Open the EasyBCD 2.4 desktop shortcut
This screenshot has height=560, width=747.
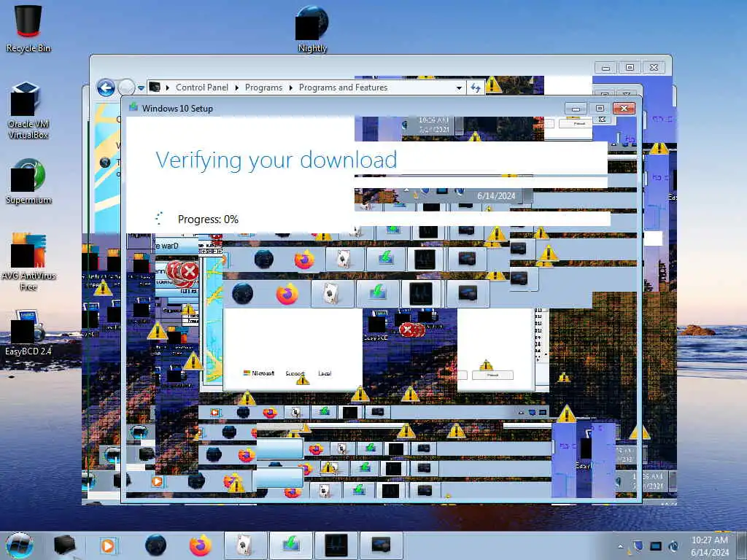point(28,332)
